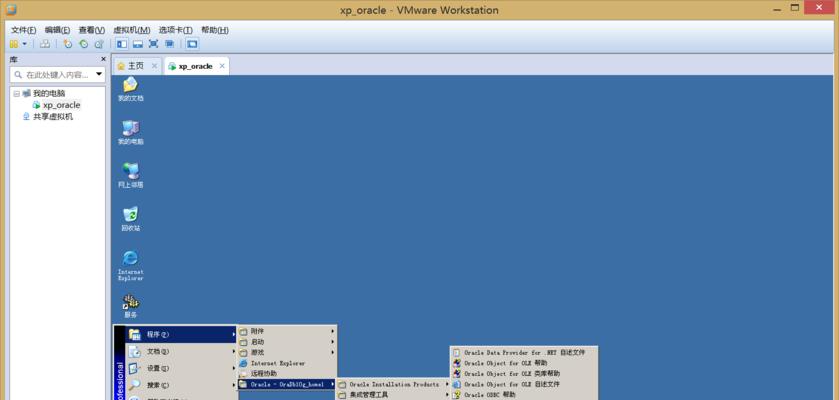Click the VMware Workstation title bar icon
The image size is (839, 400).
11,9
